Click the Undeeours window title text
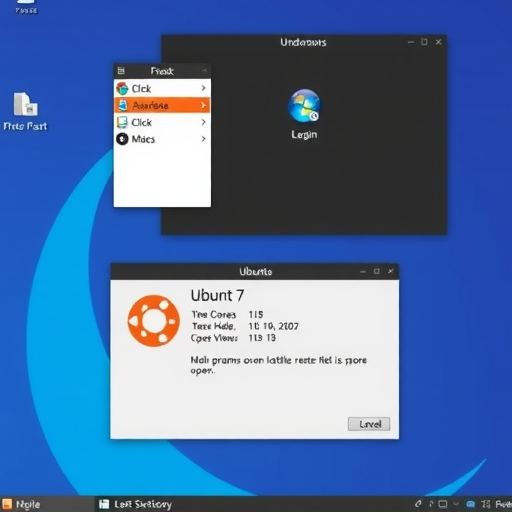Image resolution: width=512 pixels, height=512 pixels. point(303,42)
